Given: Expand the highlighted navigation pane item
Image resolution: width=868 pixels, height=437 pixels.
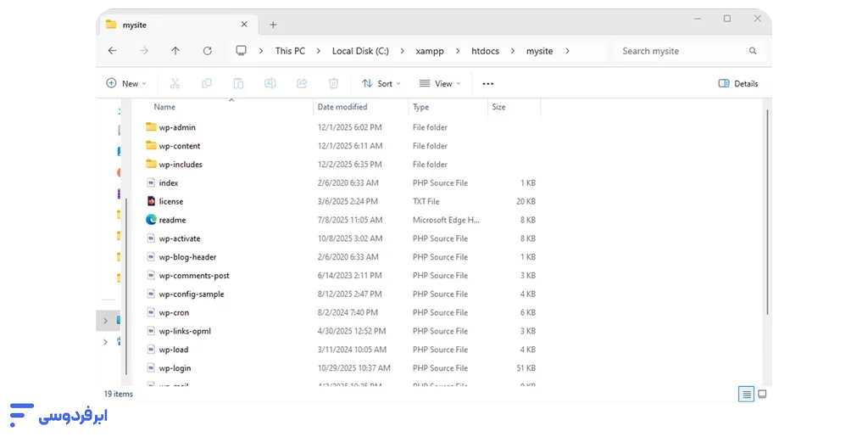Looking at the screenshot, I should click(105, 321).
